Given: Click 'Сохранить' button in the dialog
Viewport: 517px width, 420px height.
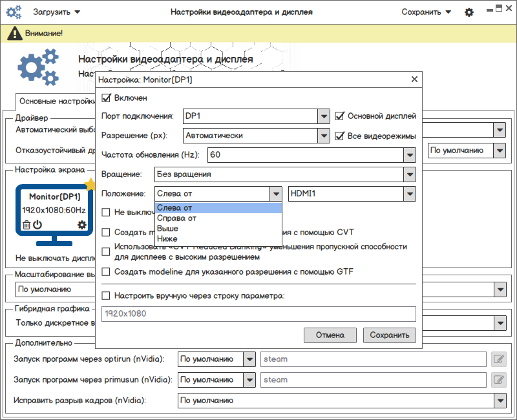Looking at the screenshot, I should pyautogui.click(x=390, y=335).
